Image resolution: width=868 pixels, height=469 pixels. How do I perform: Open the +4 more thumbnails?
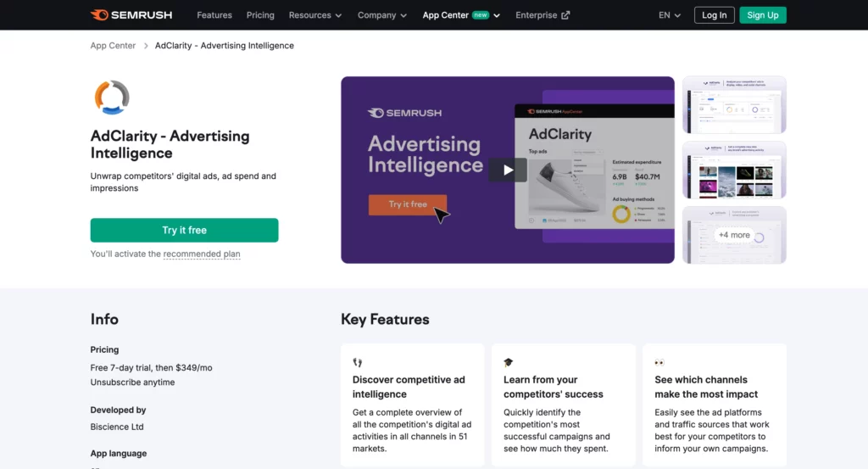[734, 235]
